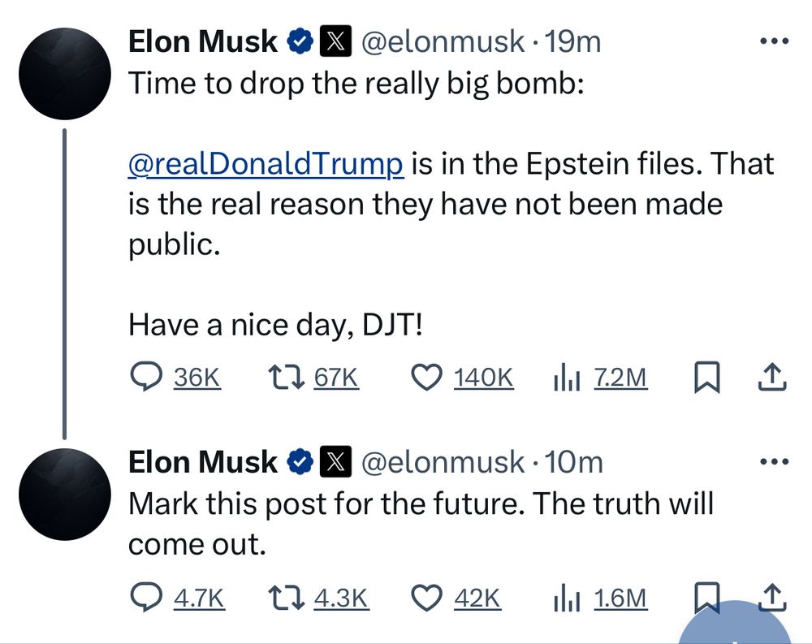812x644 pixels.
Task: Click the X affiliation badge on second post
Action: (335, 461)
